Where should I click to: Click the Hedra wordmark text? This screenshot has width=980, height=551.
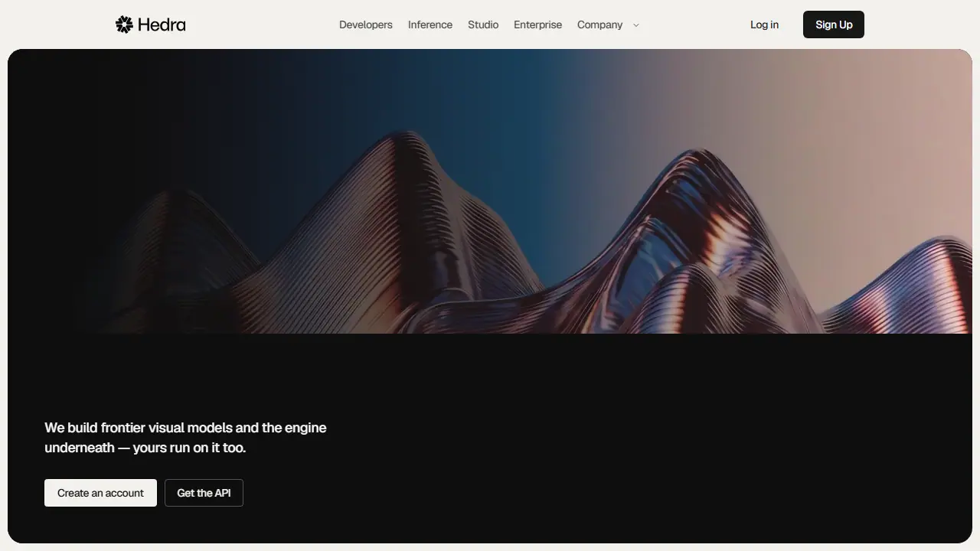click(162, 24)
